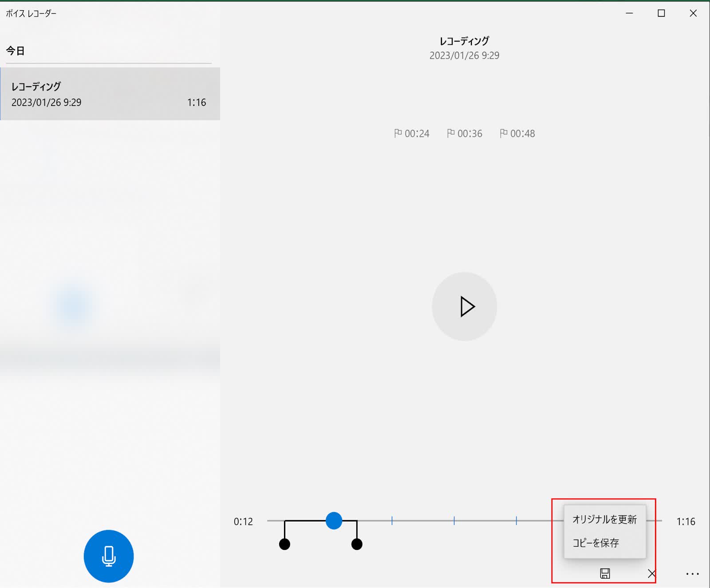
Task: Click the 0:12 elapsed time label
Action: tap(243, 521)
